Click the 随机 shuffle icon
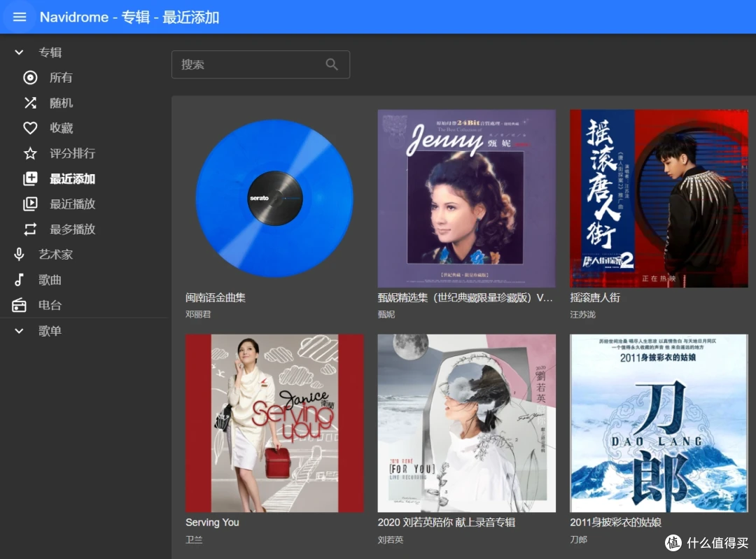The height and width of the screenshot is (559, 756). click(29, 103)
